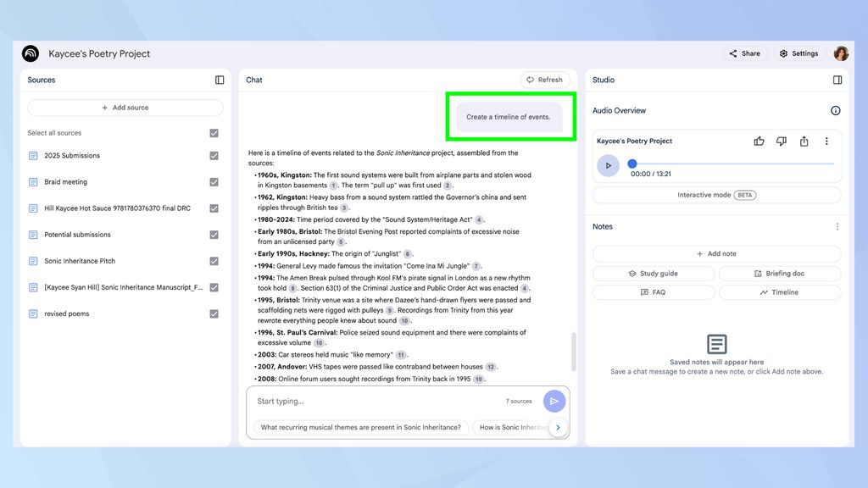Refresh the chat response
This screenshot has width=868, height=488.
(545, 80)
